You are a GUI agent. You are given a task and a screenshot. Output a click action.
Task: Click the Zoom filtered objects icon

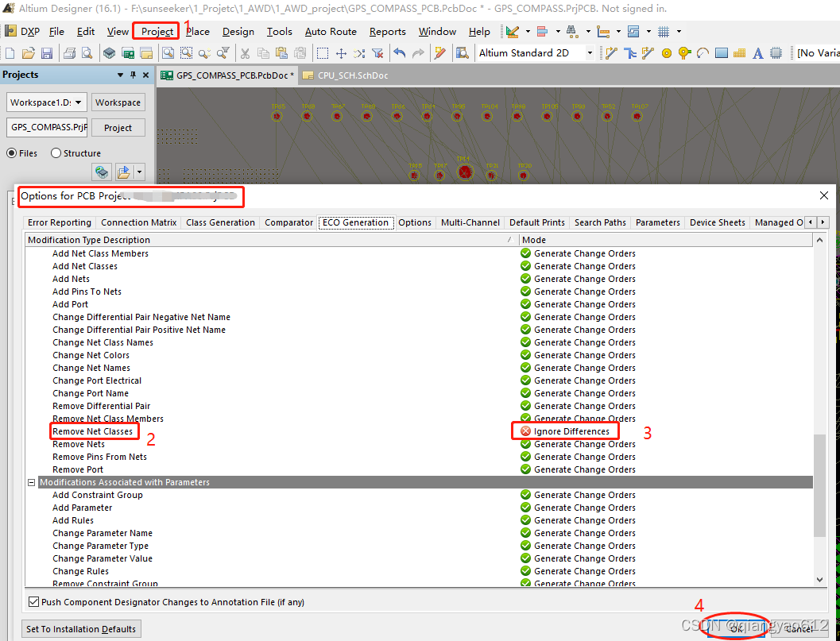point(223,53)
